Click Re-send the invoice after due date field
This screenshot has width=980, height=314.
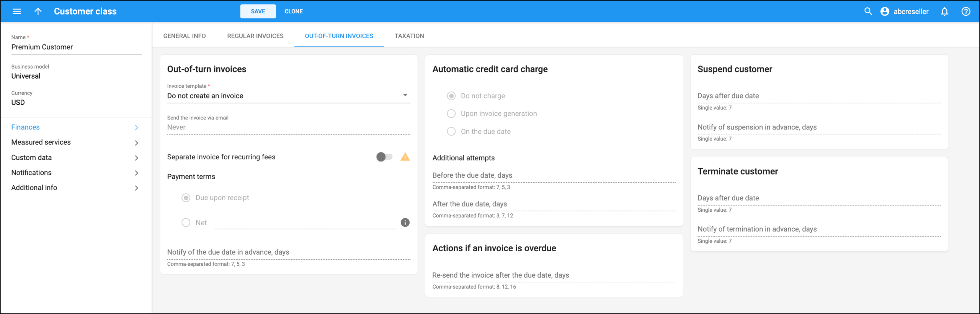pyautogui.click(x=554, y=275)
